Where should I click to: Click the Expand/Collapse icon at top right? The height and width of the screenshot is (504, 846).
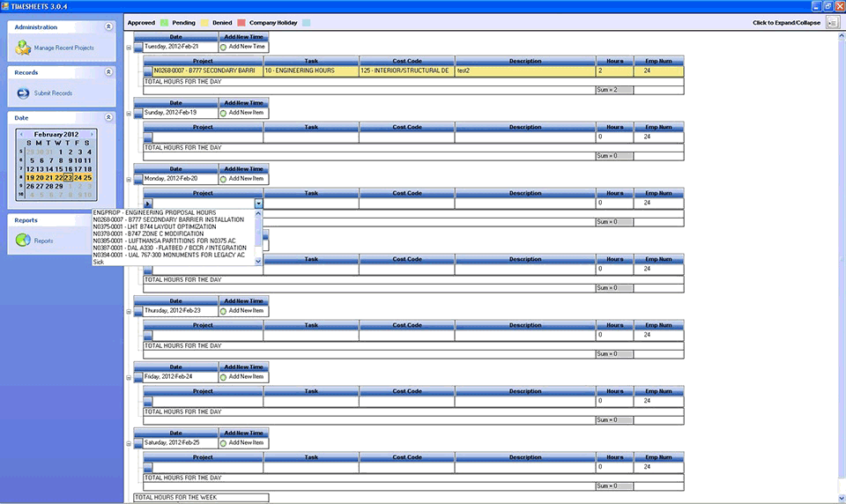point(833,23)
